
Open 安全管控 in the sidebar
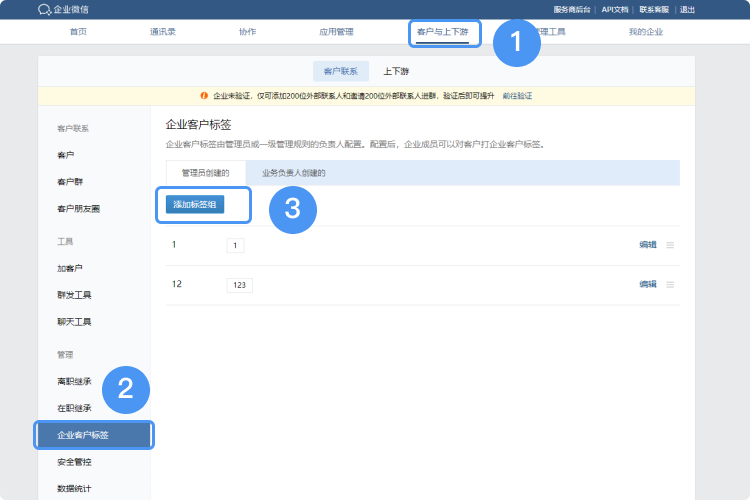pos(74,462)
